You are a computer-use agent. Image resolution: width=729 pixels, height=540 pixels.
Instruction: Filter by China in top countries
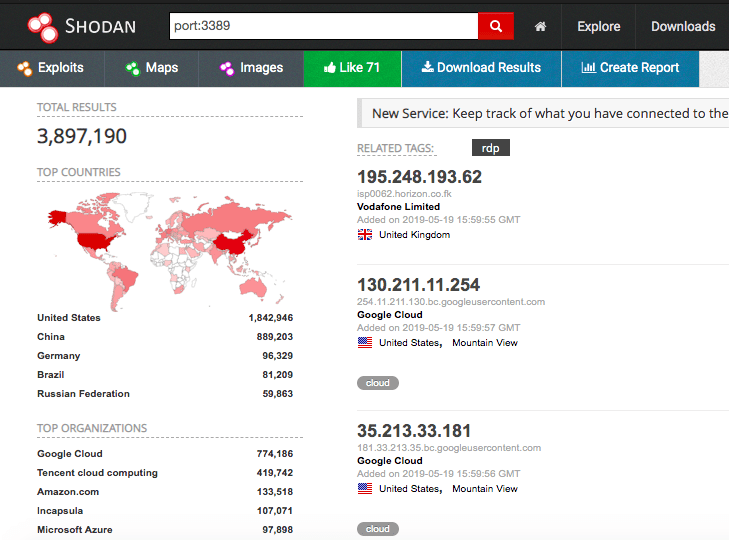point(51,337)
